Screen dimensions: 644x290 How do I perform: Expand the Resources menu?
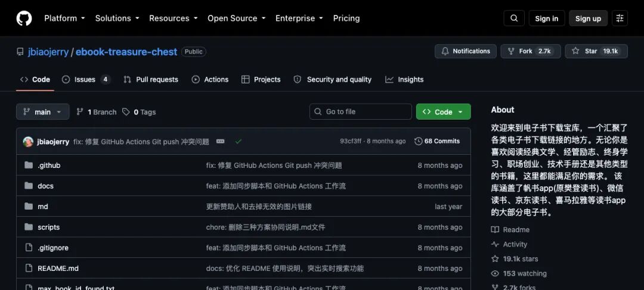tap(174, 18)
